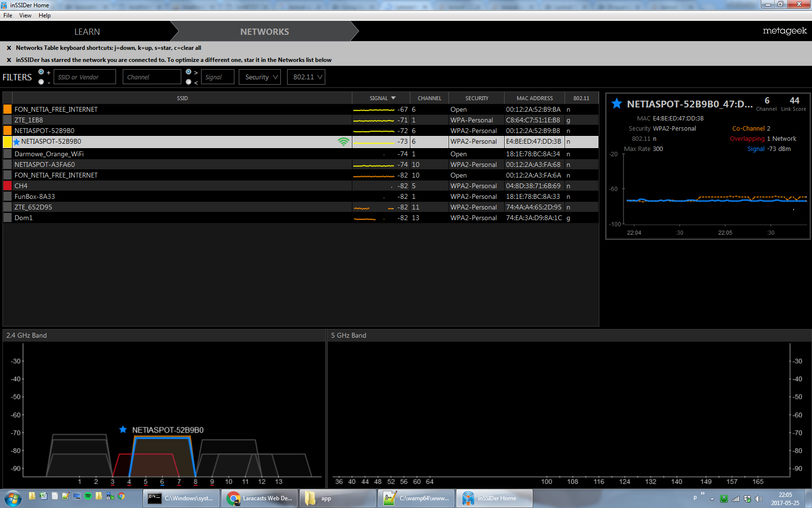Viewport: 812px width, 508px height.
Task: Launch Spotify from quick launch
Action: [x=88, y=496]
